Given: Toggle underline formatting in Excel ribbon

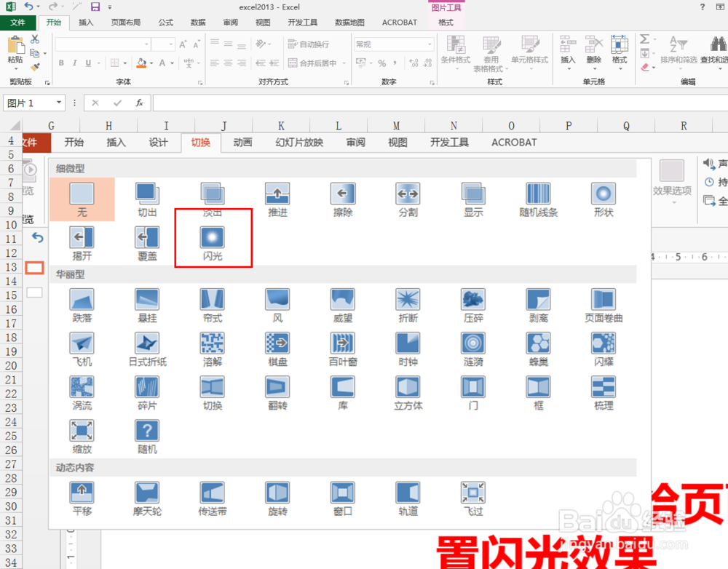Looking at the screenshot, I should tap(88, 63).
